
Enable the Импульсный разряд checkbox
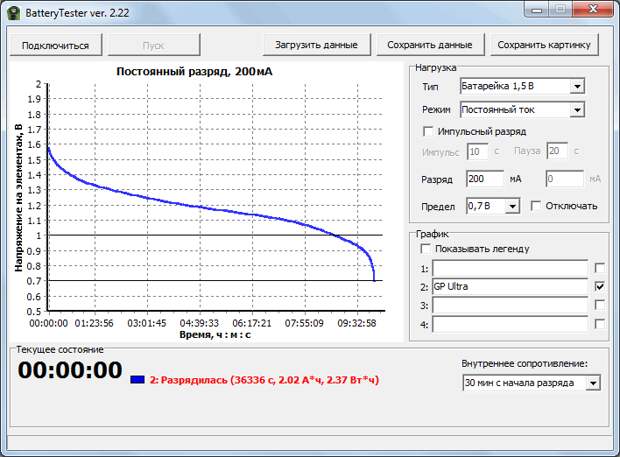coord(428,131)
